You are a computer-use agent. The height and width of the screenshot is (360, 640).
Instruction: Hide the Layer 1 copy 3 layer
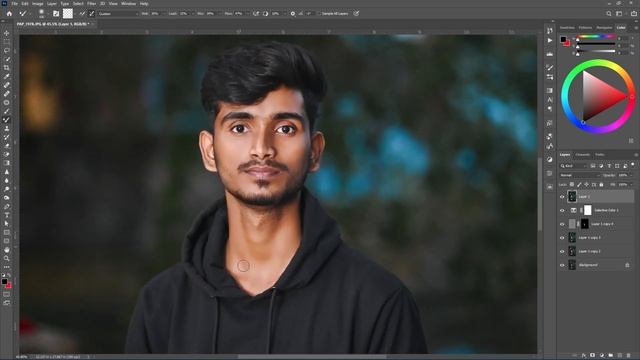(562, 238)
